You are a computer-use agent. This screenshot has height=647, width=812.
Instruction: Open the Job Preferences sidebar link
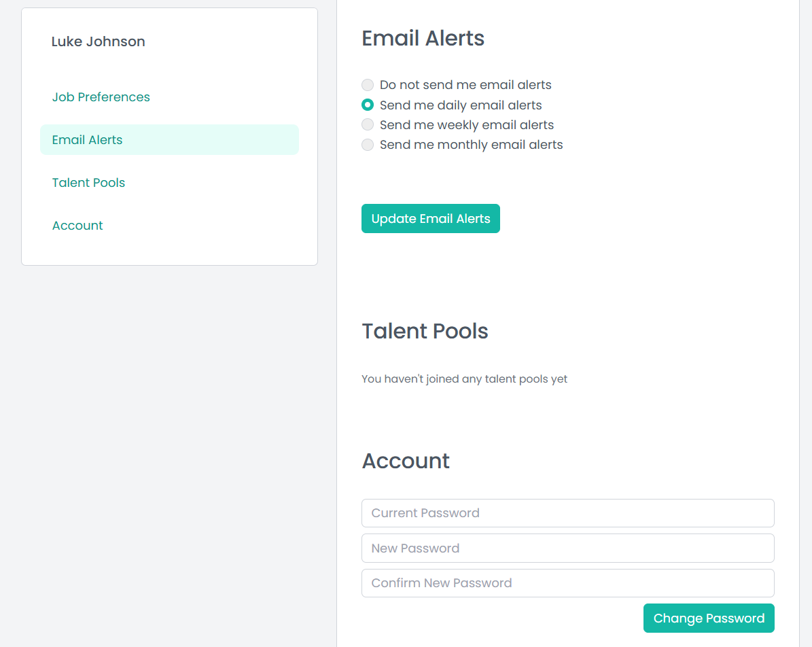[101, 97]
